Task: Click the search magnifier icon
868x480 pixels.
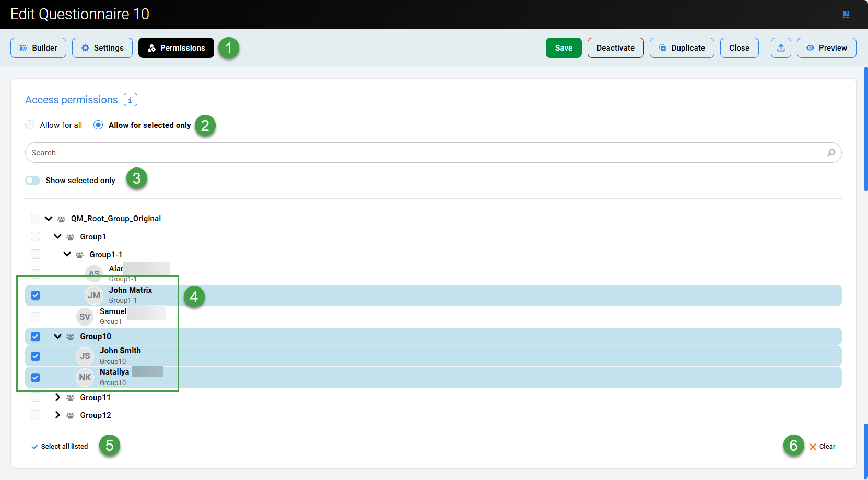Action: 831,153
